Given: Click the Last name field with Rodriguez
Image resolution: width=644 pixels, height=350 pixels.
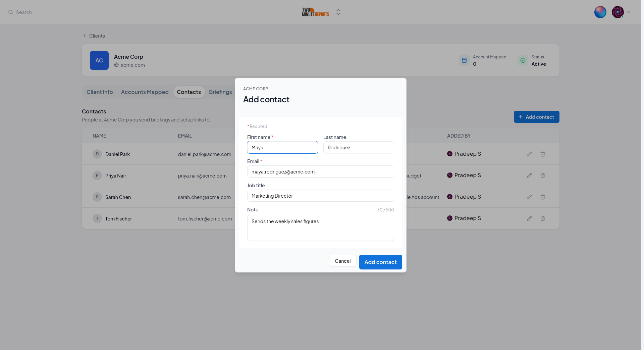Looking at the screenshot, I should pyautogui.click(x=359, y=147).
